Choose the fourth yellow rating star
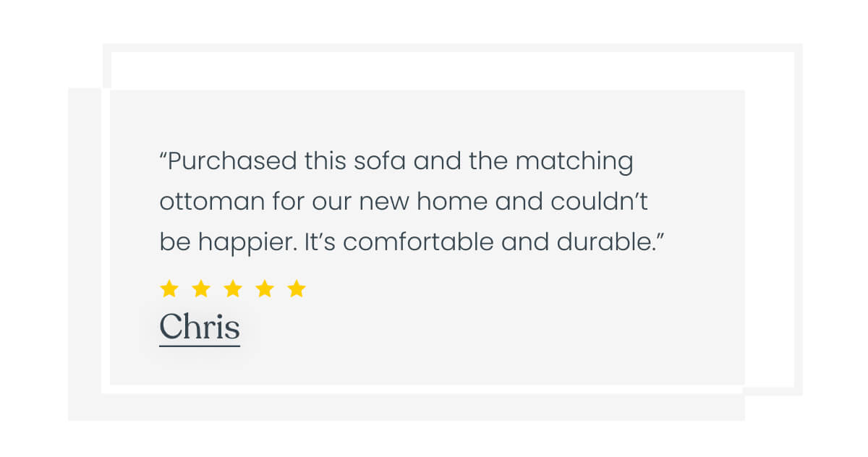 tap(265, 289)
